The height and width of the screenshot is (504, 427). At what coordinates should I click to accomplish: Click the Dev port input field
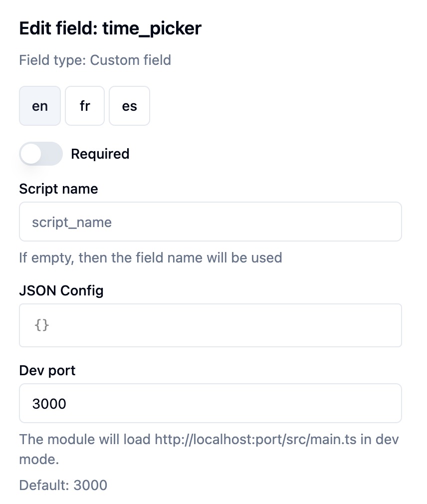(210, 403)
